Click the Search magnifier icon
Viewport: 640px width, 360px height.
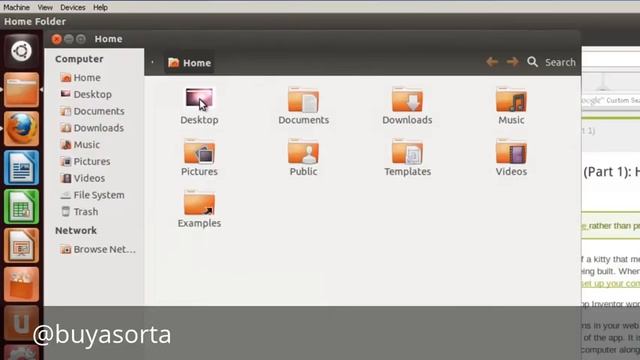click(532, 62)
